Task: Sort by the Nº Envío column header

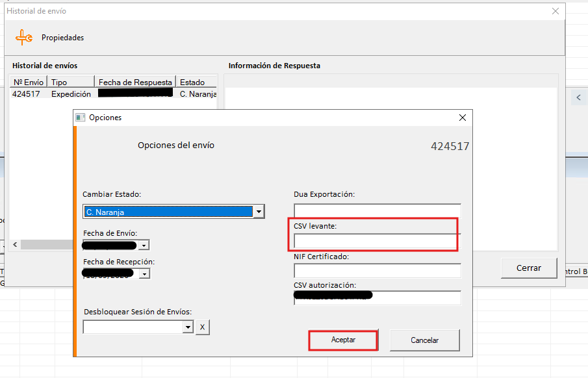Action: tap(29, 82)
